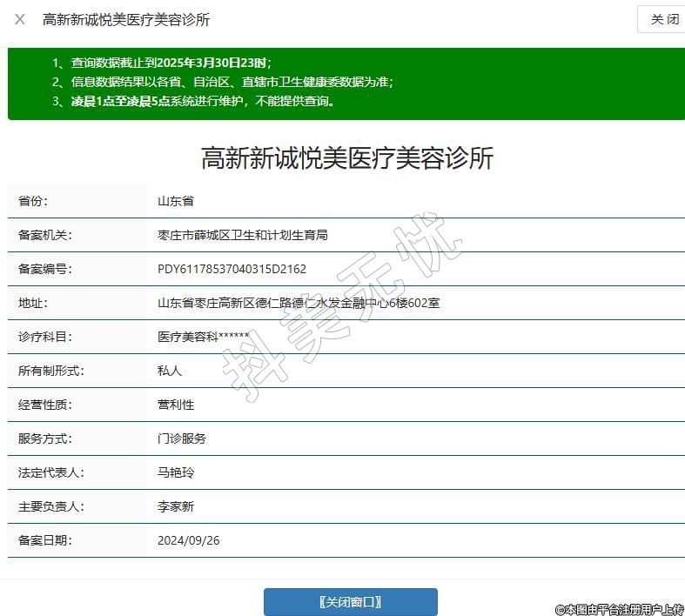Click the dialog title text in header bar
Viewport: 685px width, 616px height.
pos(126,19)
